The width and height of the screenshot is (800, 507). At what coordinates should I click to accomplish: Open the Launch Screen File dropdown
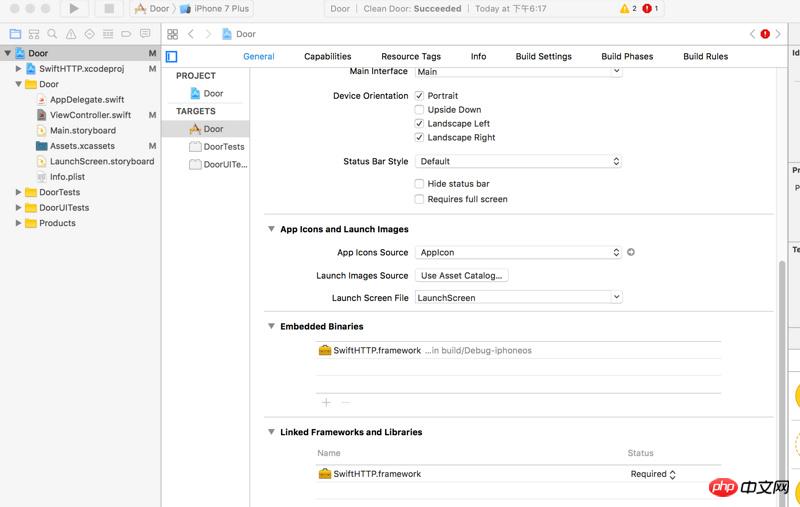tap(519, 298)
